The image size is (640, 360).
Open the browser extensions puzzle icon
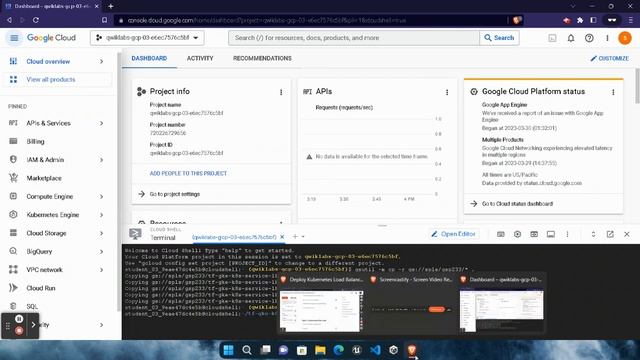click(x=580, y=20)
